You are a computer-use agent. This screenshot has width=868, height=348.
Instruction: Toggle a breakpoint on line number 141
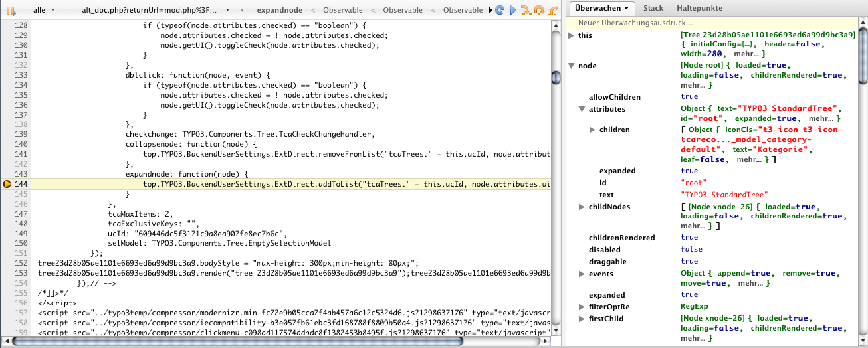[x=22, y=153]
